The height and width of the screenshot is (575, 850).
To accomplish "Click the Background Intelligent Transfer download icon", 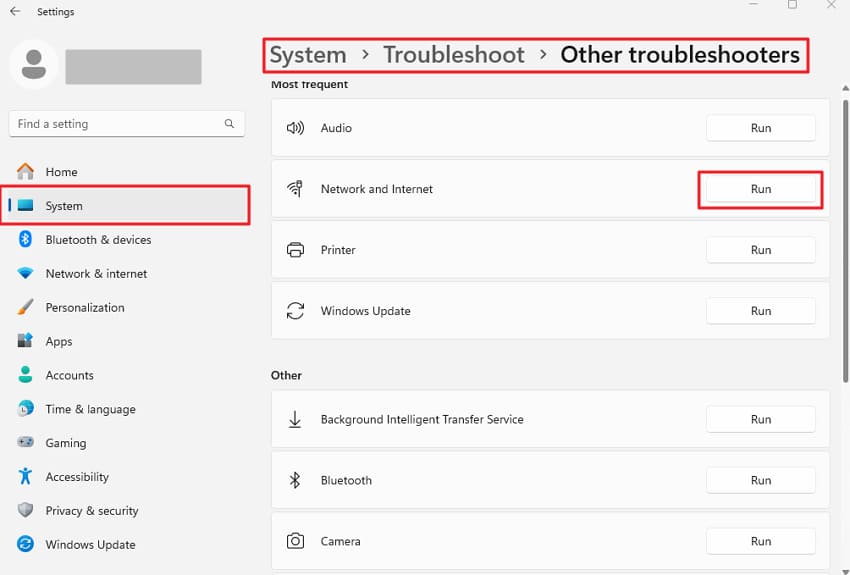I will click(x=295, y=419).
